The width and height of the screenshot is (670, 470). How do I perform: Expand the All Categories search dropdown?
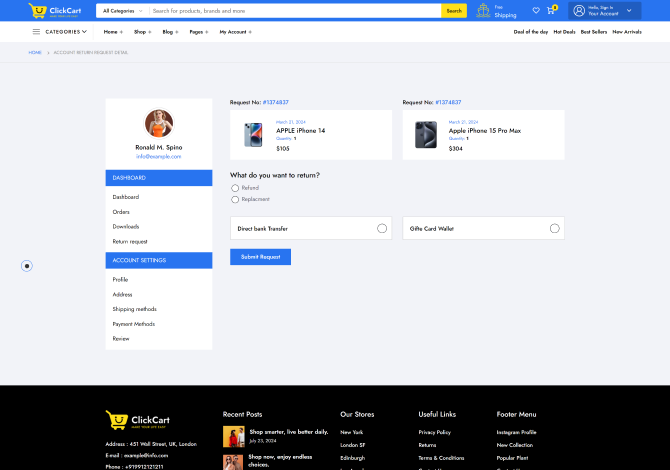pos(122,11)
